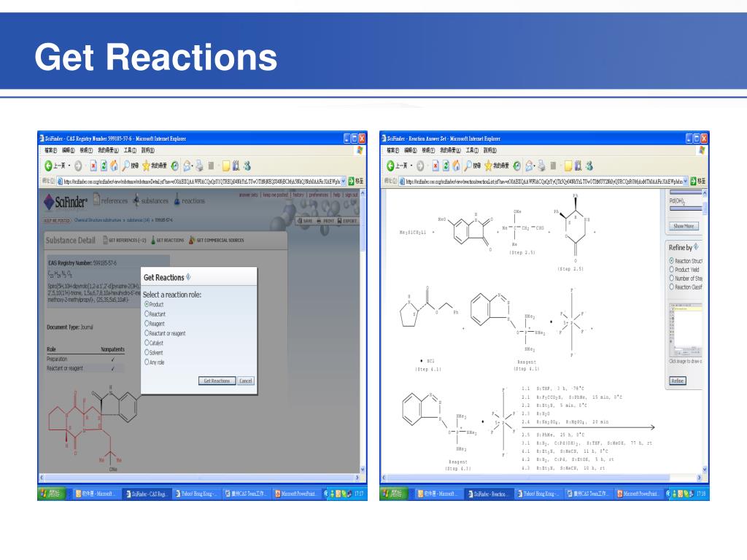747x560 pixels.
Task: Open Back history dropdown arrow in CAS Registry window
Action: 69,166
